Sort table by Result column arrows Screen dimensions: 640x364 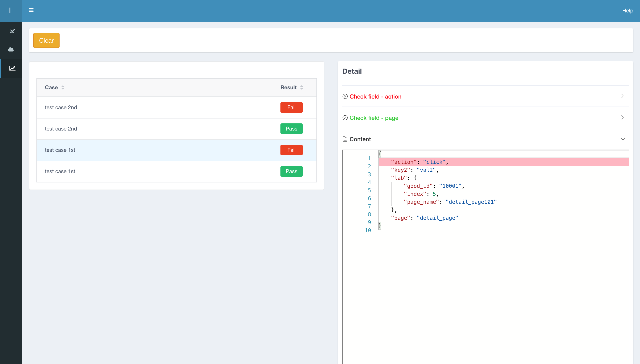coord(302,87)
